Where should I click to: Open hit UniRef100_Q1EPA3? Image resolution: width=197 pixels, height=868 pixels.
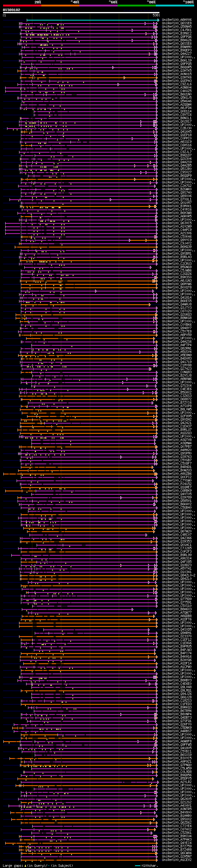click(177, 81)
